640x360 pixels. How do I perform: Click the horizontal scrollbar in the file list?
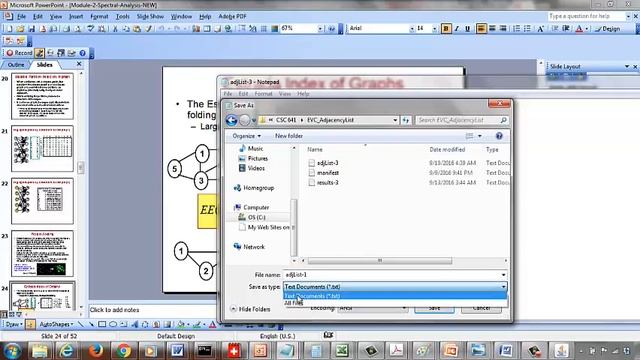tap(380, 260)
